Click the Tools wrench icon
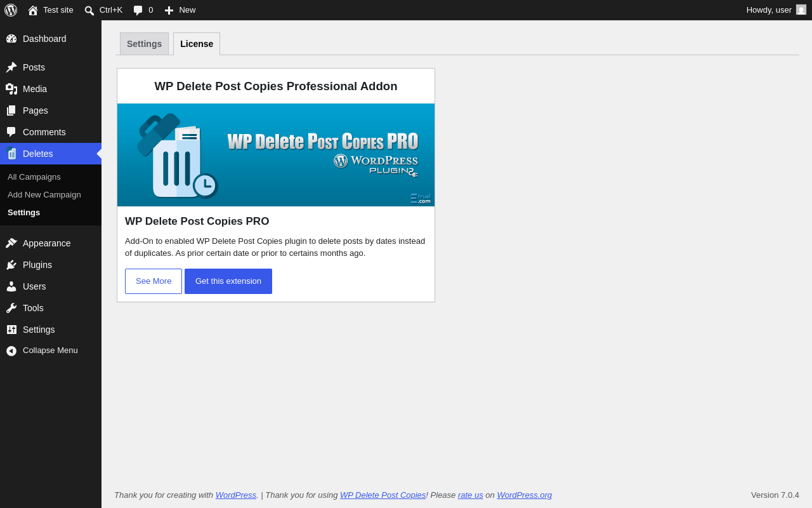Viewport: 812px width, 508px height. (11, 308)
